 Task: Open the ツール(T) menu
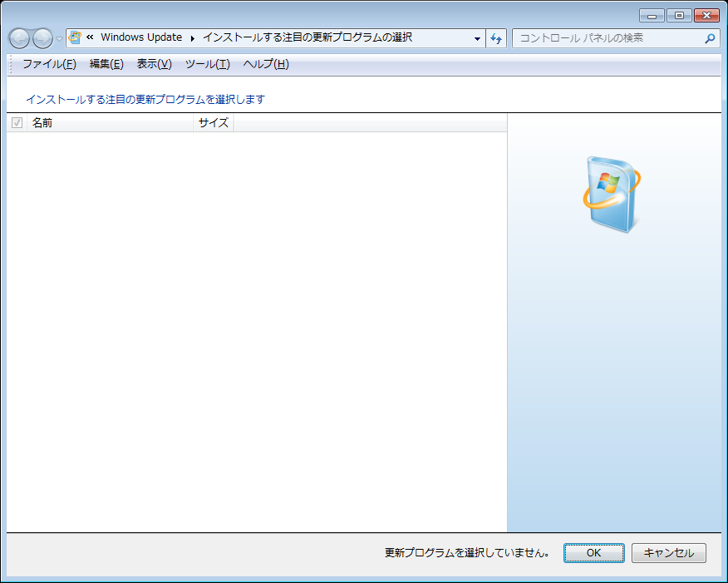tap(207, 64)
